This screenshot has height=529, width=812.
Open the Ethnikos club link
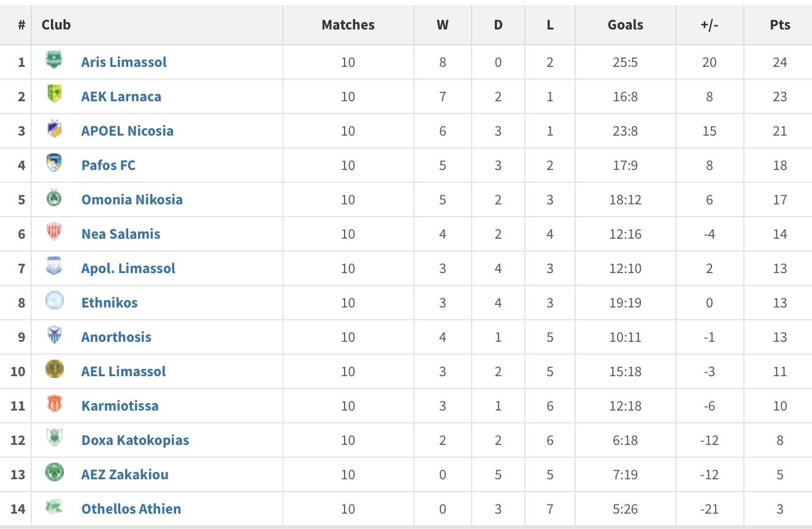tap(109, 303)
